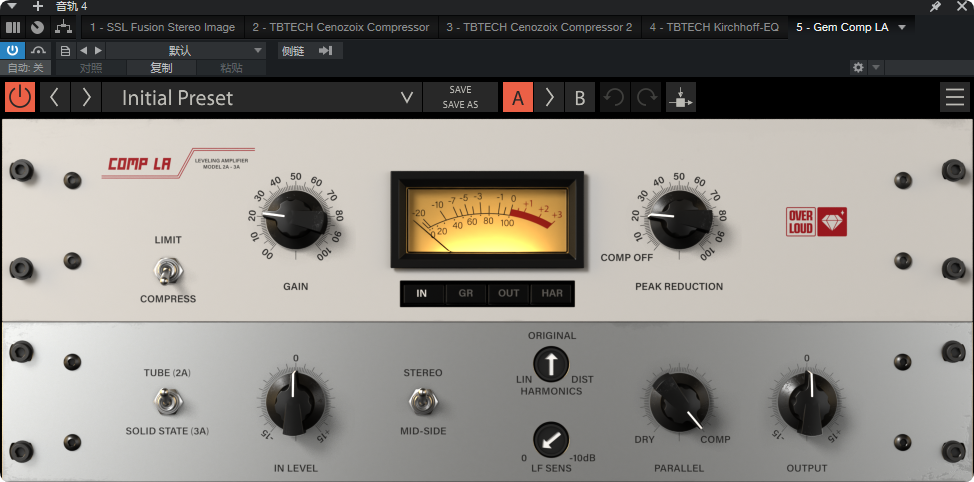The image size is (974, 482).
Task: Load next host preset right arrow
Action: click(98, 50)
